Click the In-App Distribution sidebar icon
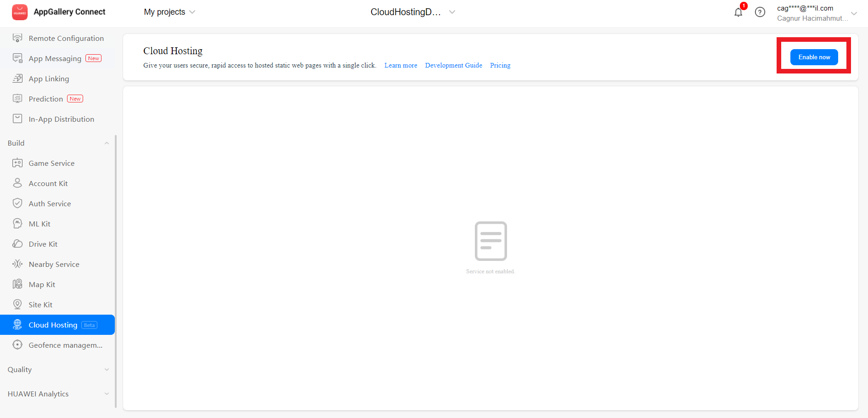Image resolution: width=868 pixels, height=418 pixels. [17, 119]
